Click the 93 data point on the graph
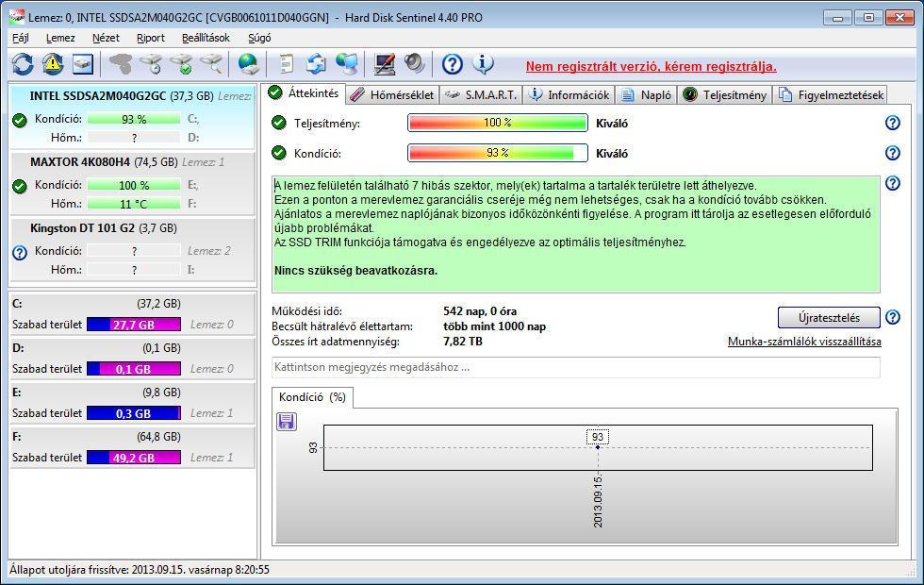 (598, 447)
